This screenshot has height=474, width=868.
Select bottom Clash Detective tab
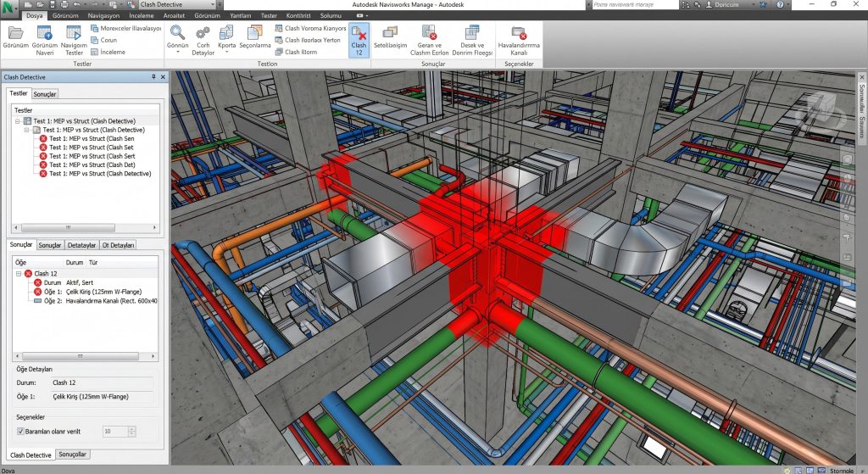click(31, 454)
